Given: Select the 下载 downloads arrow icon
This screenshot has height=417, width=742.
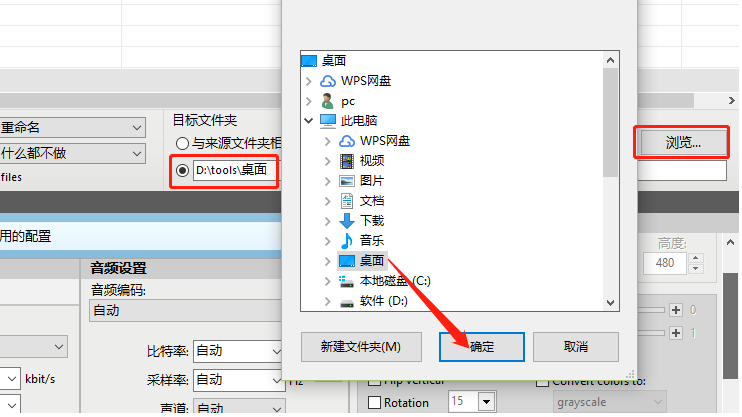Looking at the screenshot, I should click(347, 221).
